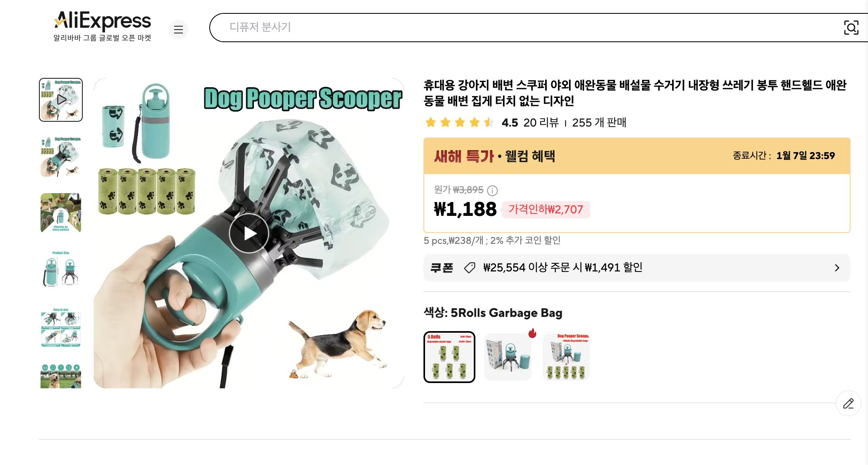
Task: Click the 가격인하 ₩2,707 discount badge
Action: coord(546,210)
